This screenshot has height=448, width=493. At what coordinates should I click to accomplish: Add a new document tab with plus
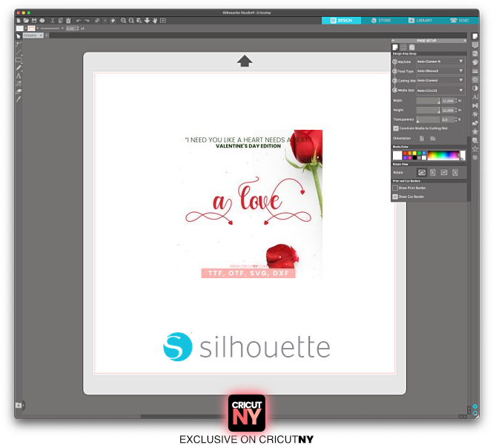click(x=47, y=36)
